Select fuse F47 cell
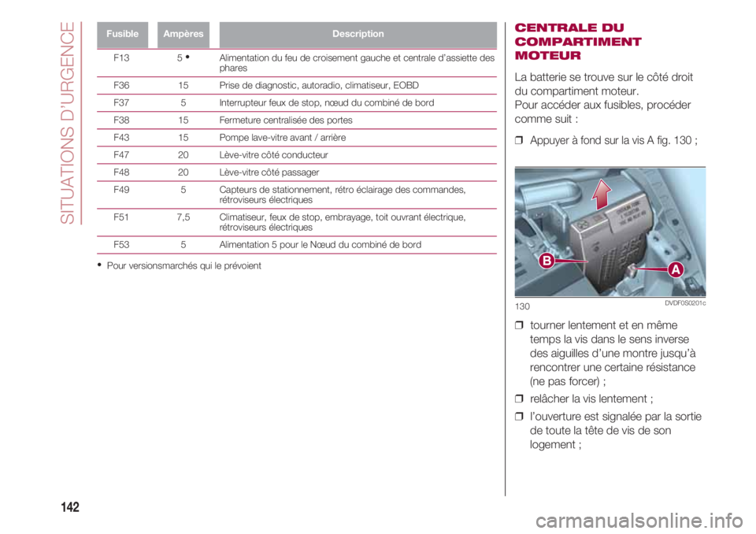The image size is (756, 534). [x=121, y=155]
